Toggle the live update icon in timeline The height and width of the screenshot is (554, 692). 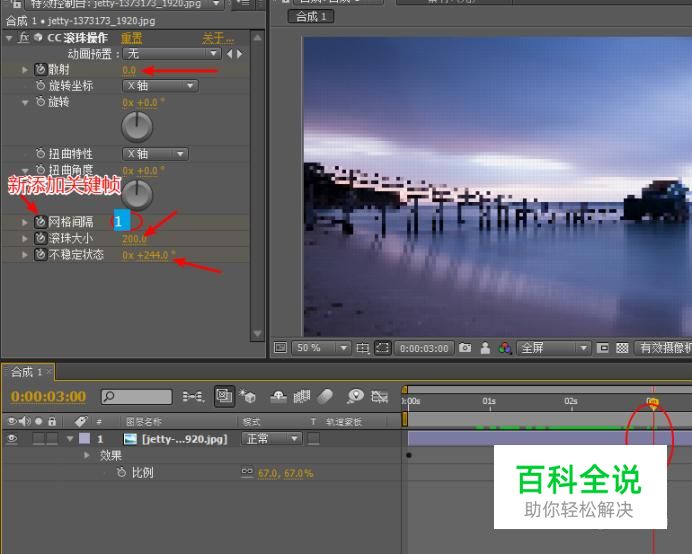coord(224,396)
